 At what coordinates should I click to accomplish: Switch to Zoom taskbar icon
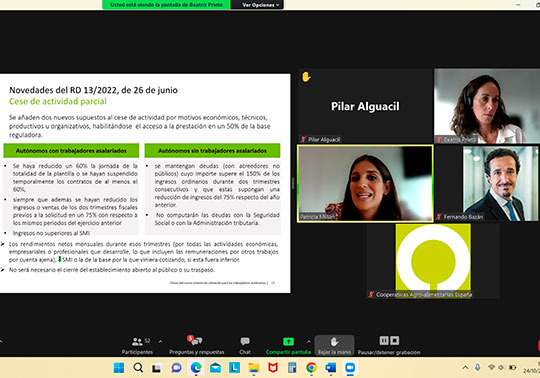pos(350,368)
